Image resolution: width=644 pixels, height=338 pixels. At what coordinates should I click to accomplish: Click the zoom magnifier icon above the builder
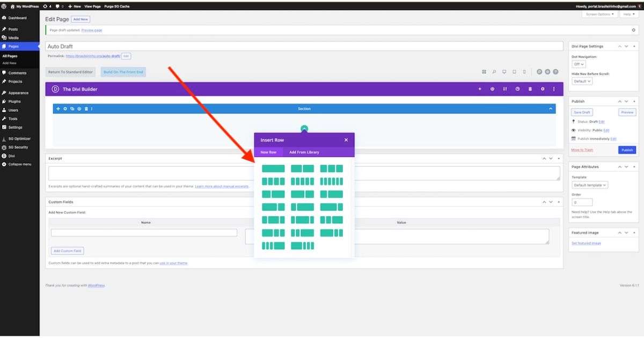click(x=494, y=71)
